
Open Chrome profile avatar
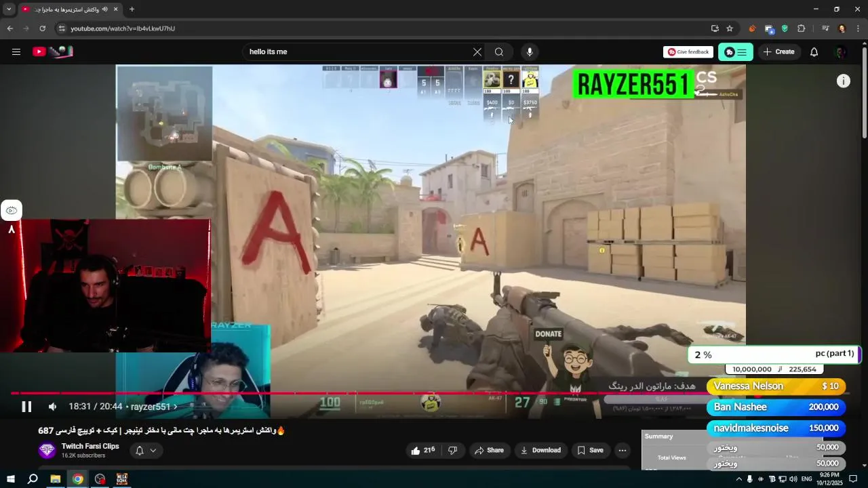tap(842, 28)
